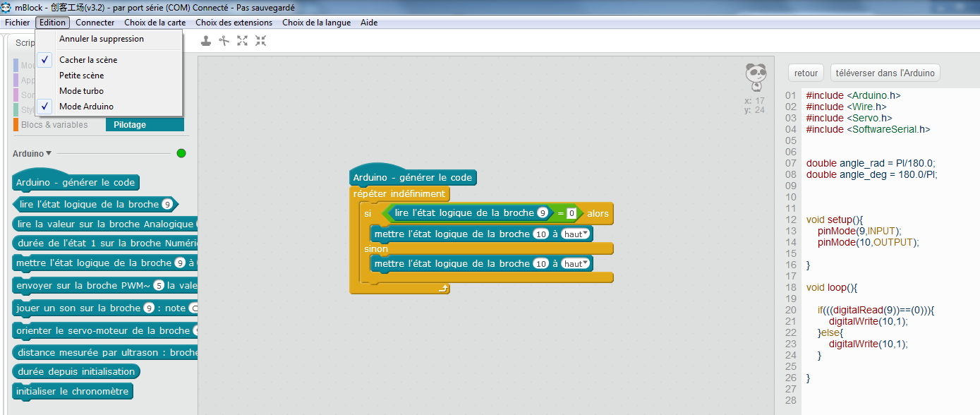Image resolution: width=980 pixels, height=415 pixels.
Task: Open the Connecter menu
Action: (95, 23)
